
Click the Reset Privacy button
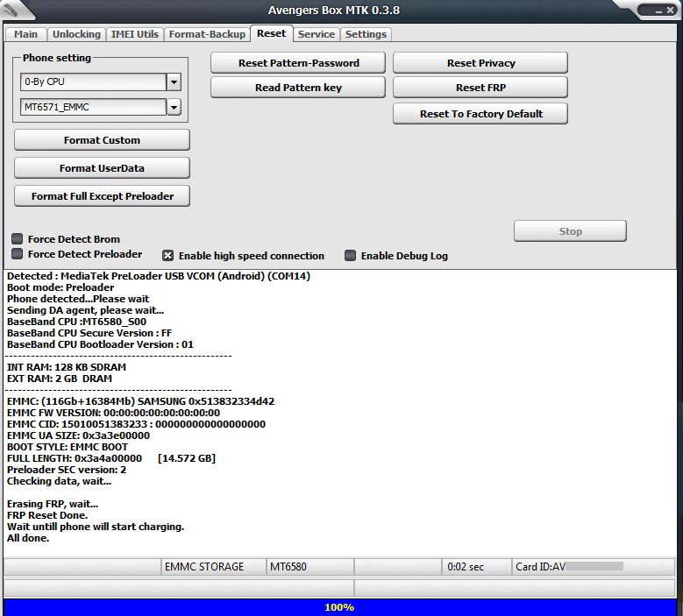480,63
